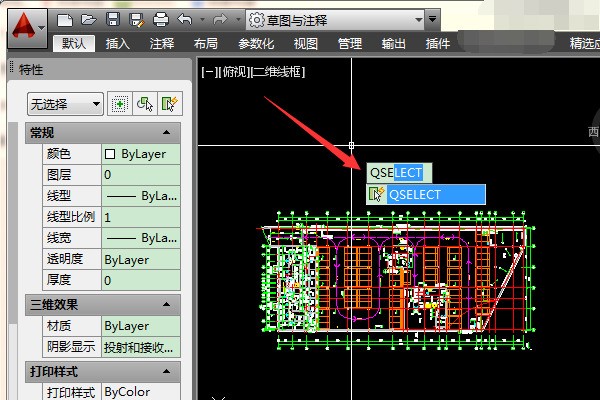This screenshot has width=600, height=400.
Task: Open the 无选择 object selection dropdown
Action: [x=65, y=103]
